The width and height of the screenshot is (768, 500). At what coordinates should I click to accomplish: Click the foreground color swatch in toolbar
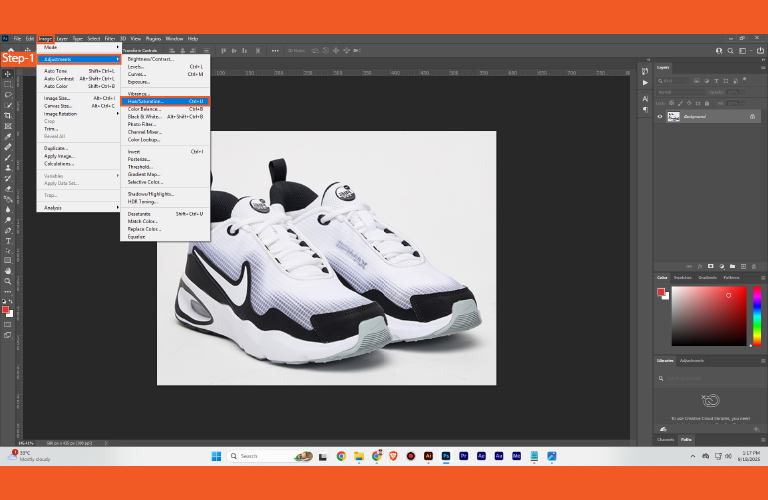point(6,309)
